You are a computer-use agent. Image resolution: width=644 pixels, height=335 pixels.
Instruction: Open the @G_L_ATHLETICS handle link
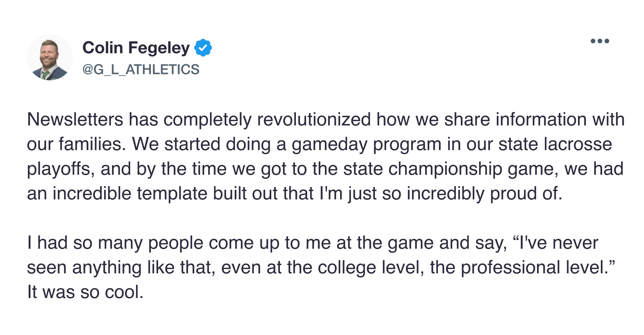(141, 69)
